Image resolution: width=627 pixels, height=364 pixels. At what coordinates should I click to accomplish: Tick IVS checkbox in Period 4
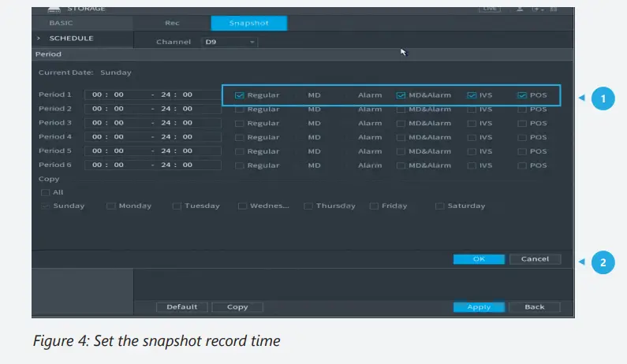(472, 137)
